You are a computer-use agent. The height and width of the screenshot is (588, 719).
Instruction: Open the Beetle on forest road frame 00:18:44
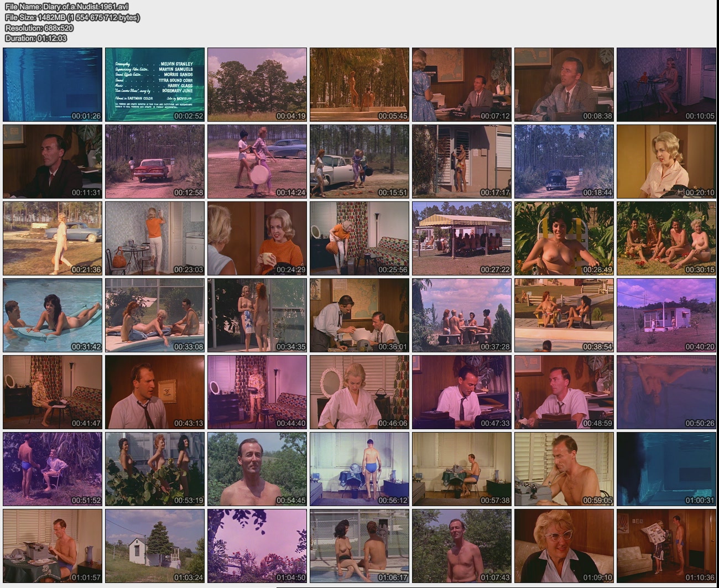(564, 161)
